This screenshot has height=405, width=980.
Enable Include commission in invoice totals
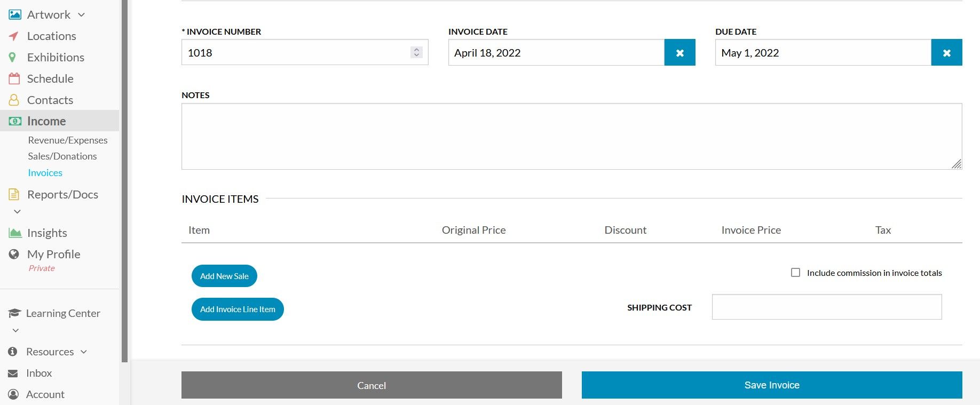click(795, 273)
